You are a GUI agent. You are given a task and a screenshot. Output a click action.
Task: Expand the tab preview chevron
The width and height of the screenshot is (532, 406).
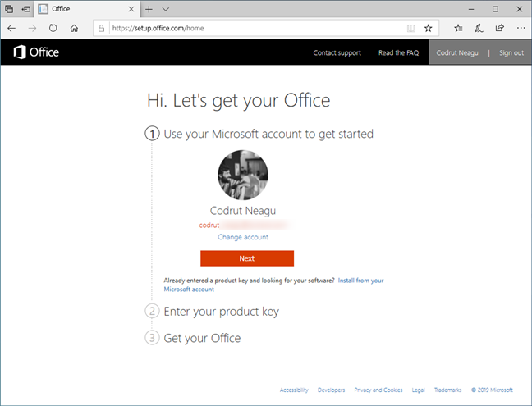click(x=166, y=8)
